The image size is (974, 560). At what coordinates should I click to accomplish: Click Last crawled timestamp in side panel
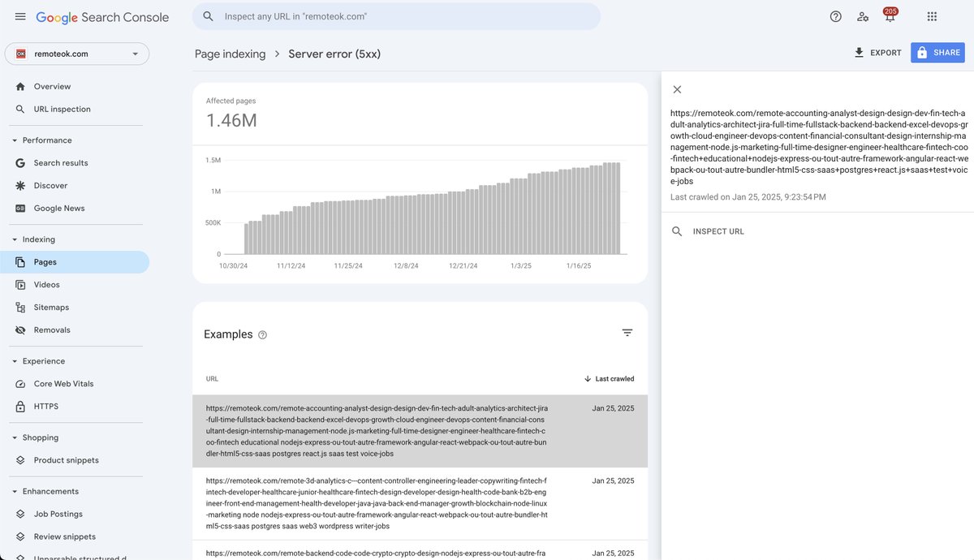point(748,197)
